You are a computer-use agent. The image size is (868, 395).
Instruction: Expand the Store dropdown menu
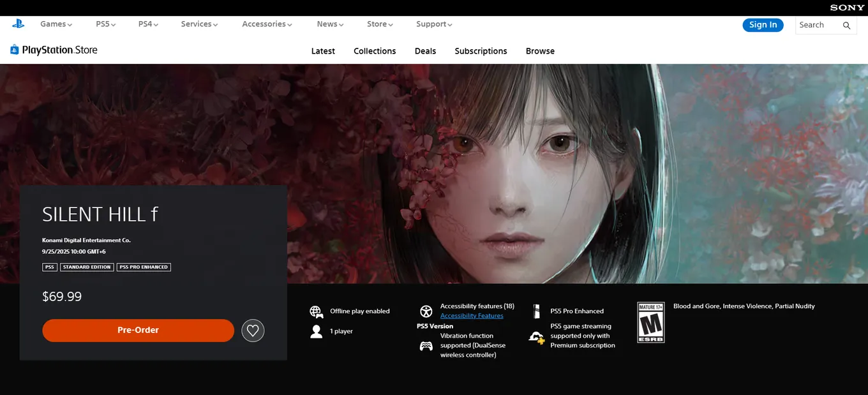pyautogui.click(x=380, y=24)
